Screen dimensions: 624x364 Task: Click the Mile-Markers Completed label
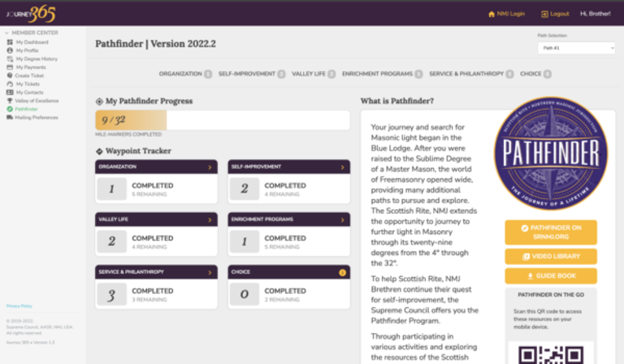pyautogui.click(x=128, y=134)
